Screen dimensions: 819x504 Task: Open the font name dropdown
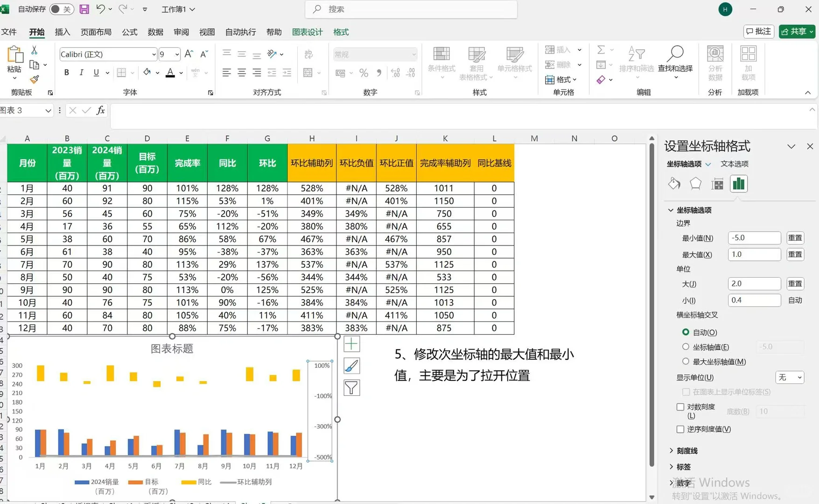154,55
